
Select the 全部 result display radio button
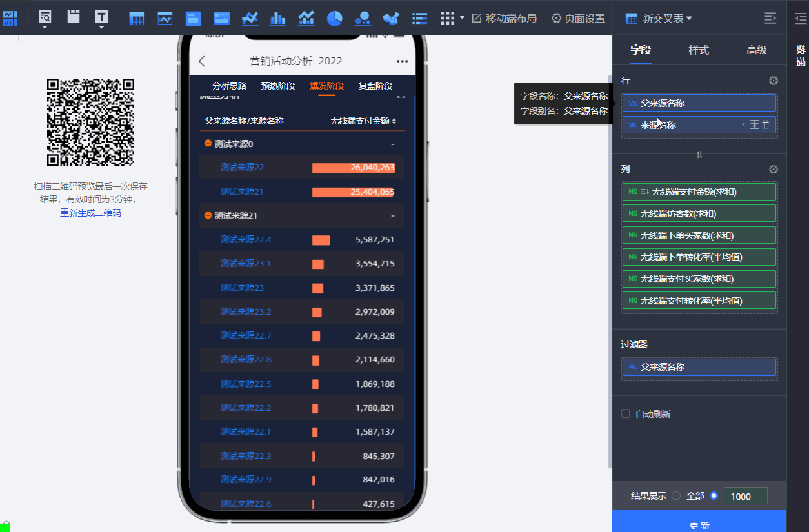pos(676,496)
